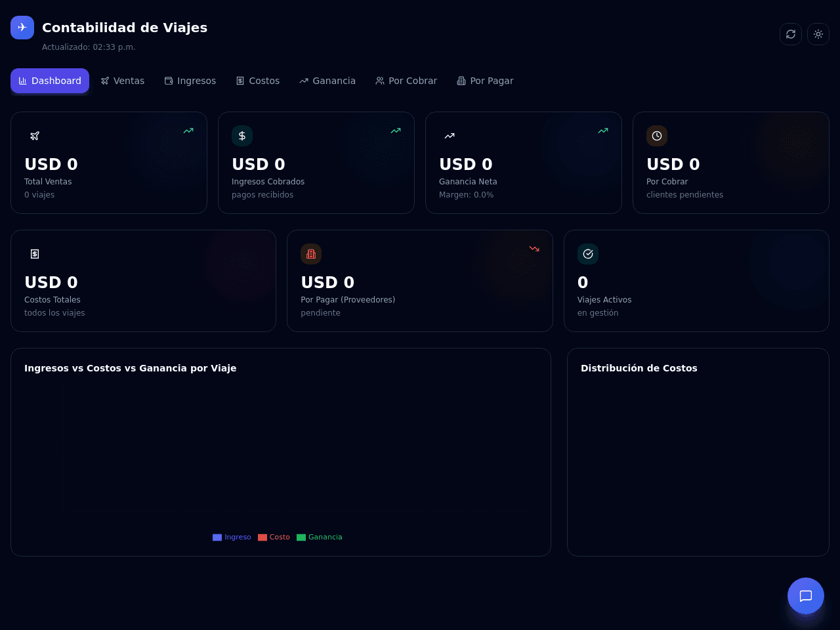
Task: Click dollar icon in Ingresos Cobrados card
Action: [x=242, y=136]
